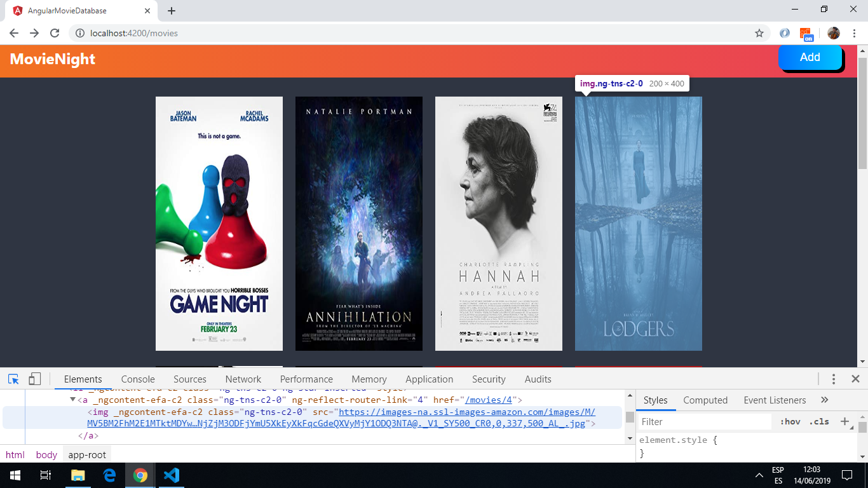Open site information icon in address bar
The image size is (868, 488).
[80, 33]
